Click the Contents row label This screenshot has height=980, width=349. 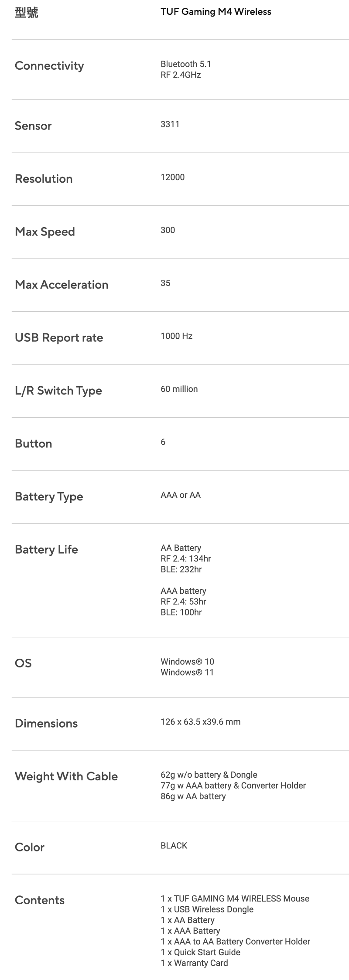click(40, 900)
